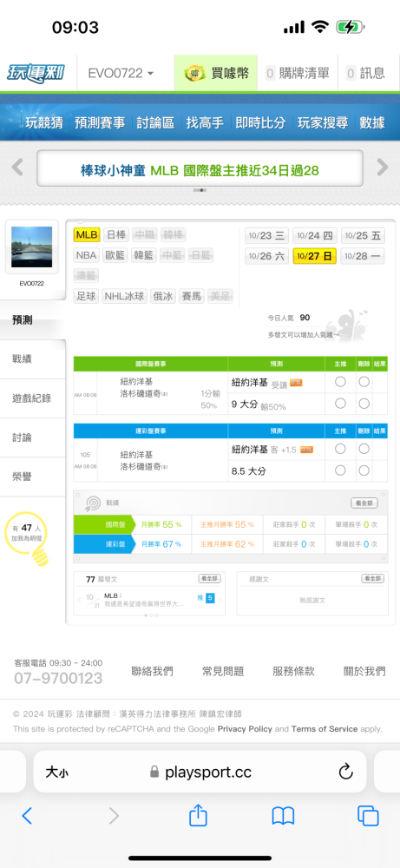
Task: Open the 訊息 messages inbox
Action: [x=365, y=73]
